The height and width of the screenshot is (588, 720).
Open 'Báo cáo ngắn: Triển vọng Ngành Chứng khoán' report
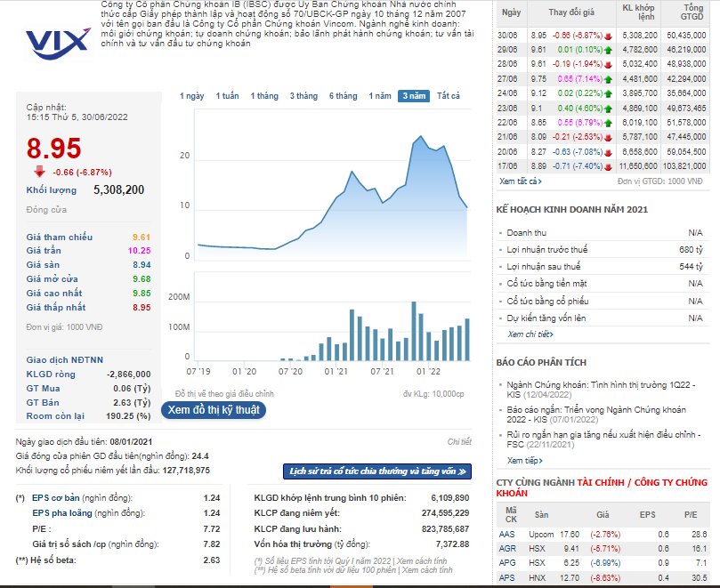596,415
